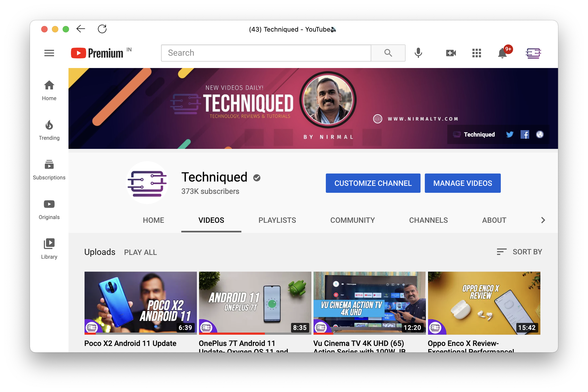Switch to the Playlists tab
Screen dimensions: 588x392
click(277, 220)
